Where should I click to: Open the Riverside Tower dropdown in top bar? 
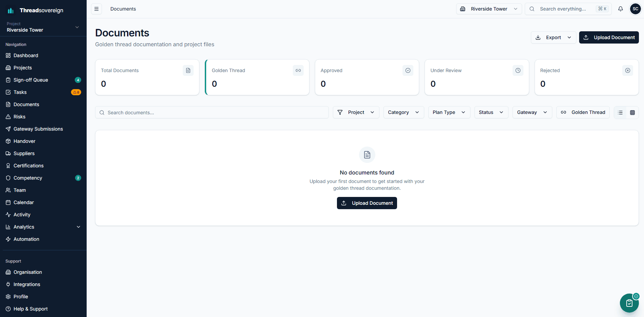[489, 9]
